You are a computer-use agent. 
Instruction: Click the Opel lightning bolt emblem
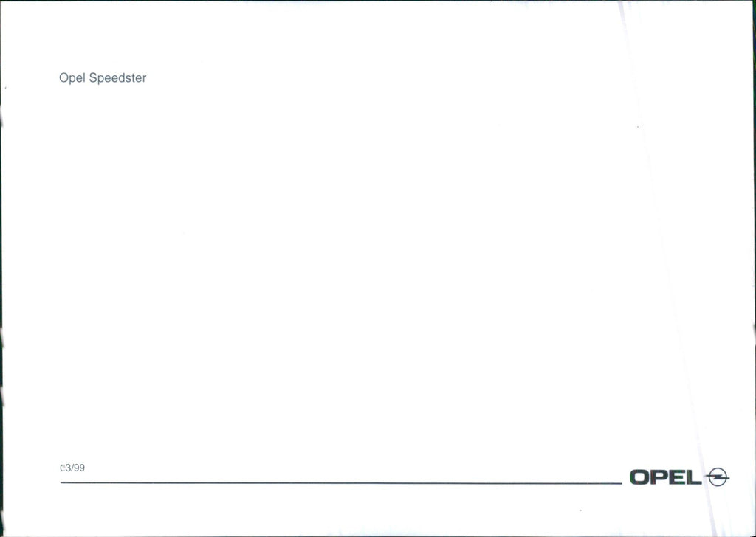pyautogui.click(x=718, y=477)
